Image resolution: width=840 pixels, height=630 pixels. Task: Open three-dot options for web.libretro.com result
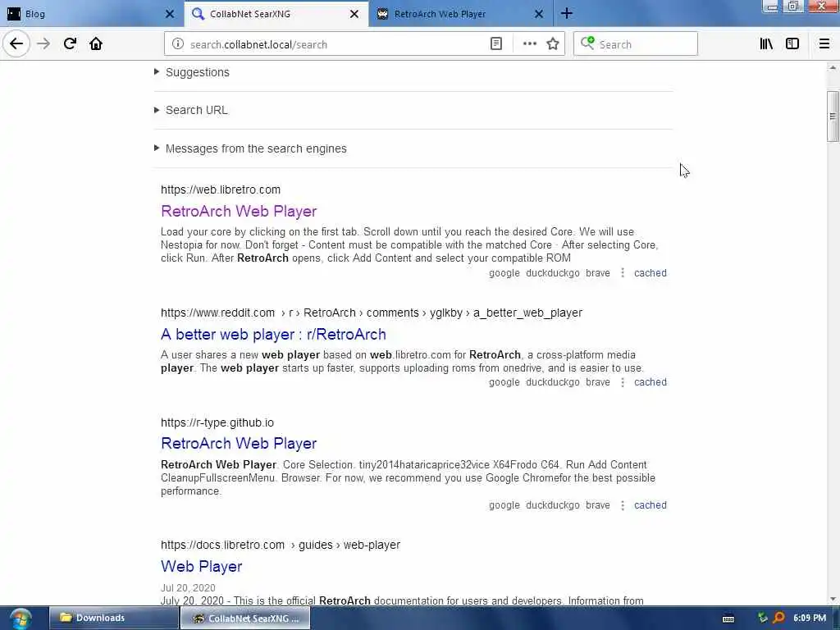pyautogui.click(x=622, y=272)
